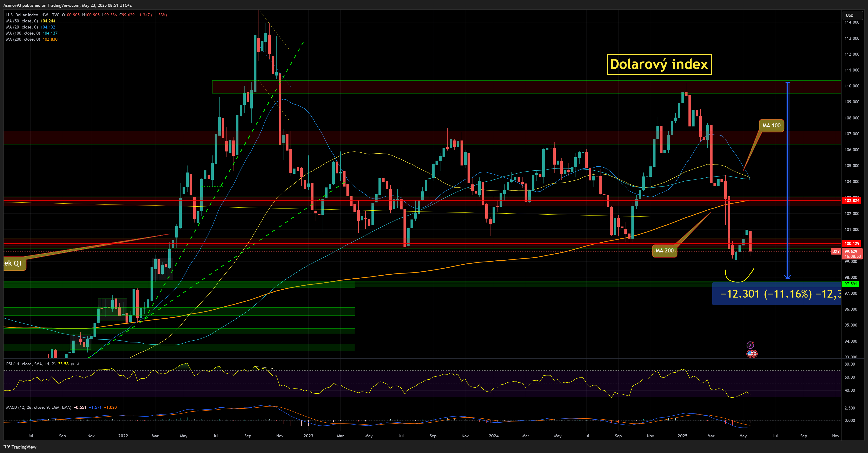The width and height of the screenshot is (868, 453).
Task: Click the red 102.824 price level label
Action: click(851, 200)
